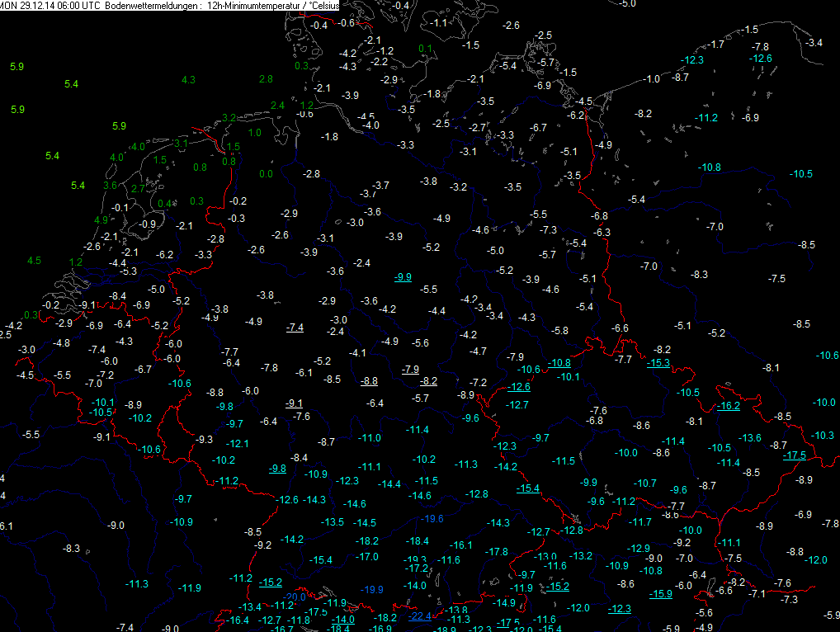This screenshot has height=632, width=840.
Task: Click the Bodenwettermeldungen header label
Action: click(x=151, y=6)
